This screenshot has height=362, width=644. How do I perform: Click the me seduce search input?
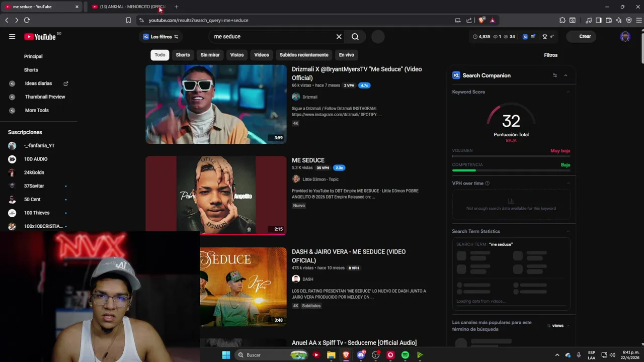(x=274, y=37)
